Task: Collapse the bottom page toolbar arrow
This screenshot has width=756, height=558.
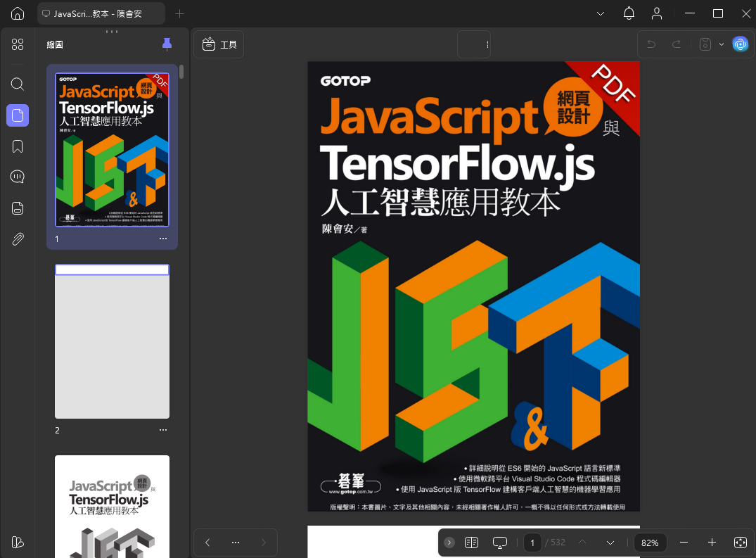Action: (x=449, y=543)
